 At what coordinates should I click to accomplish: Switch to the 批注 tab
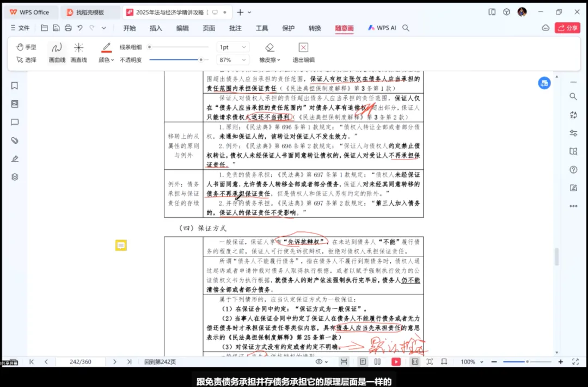point(235,28)
